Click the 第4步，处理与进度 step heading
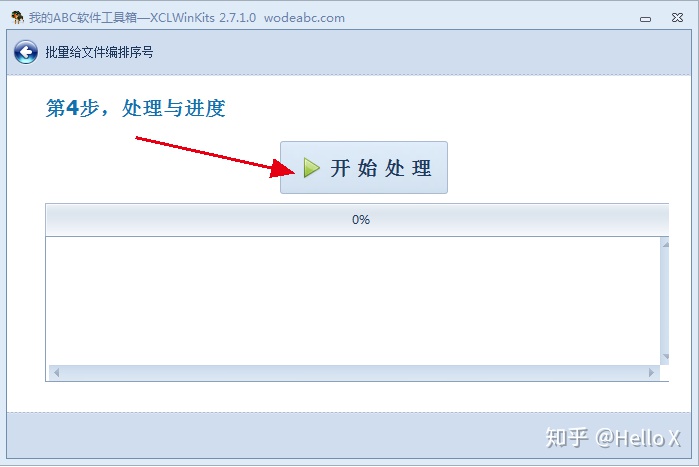This screenshot has width=699, height=467. pos(136,108)
